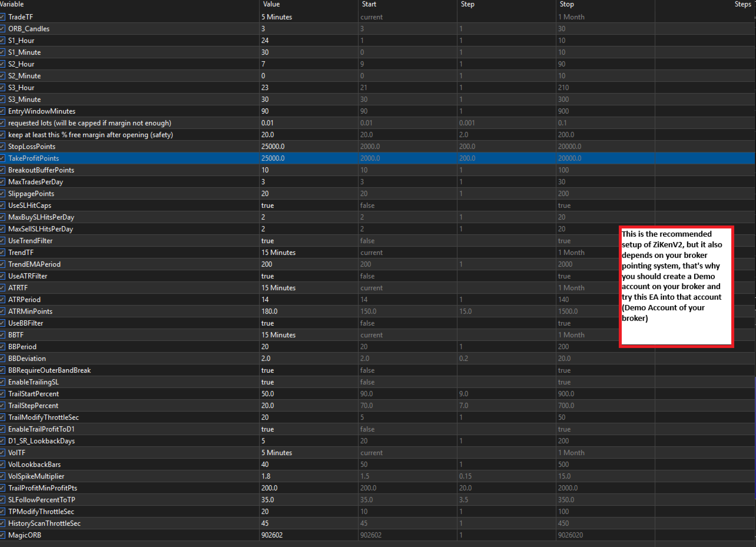Select the ATRPeriod variable row

point(378,300)
